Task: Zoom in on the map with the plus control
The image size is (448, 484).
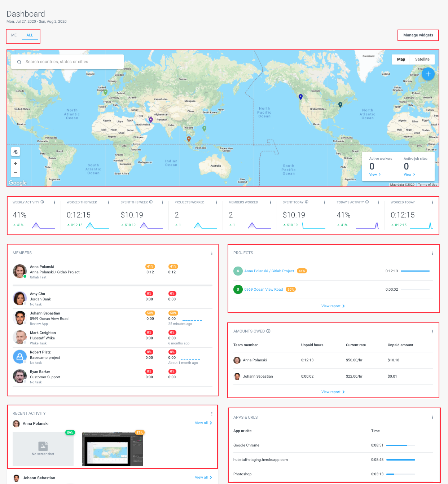Action: pos(16,163)
